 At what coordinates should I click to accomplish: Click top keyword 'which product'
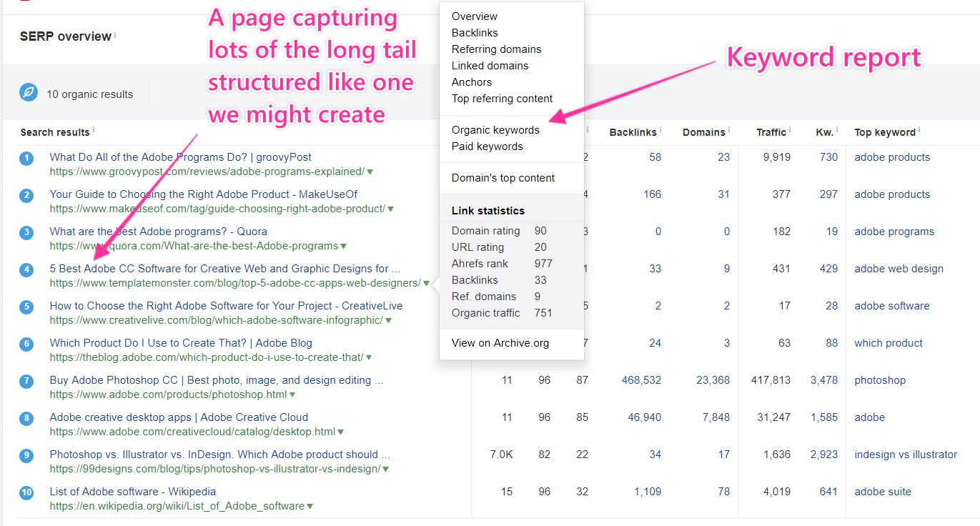(x=889, y=343)
